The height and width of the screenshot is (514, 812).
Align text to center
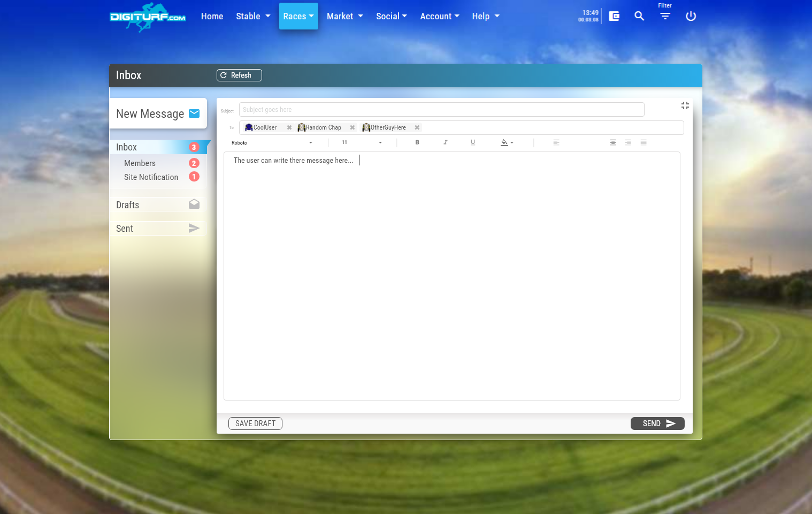(613, 142)
